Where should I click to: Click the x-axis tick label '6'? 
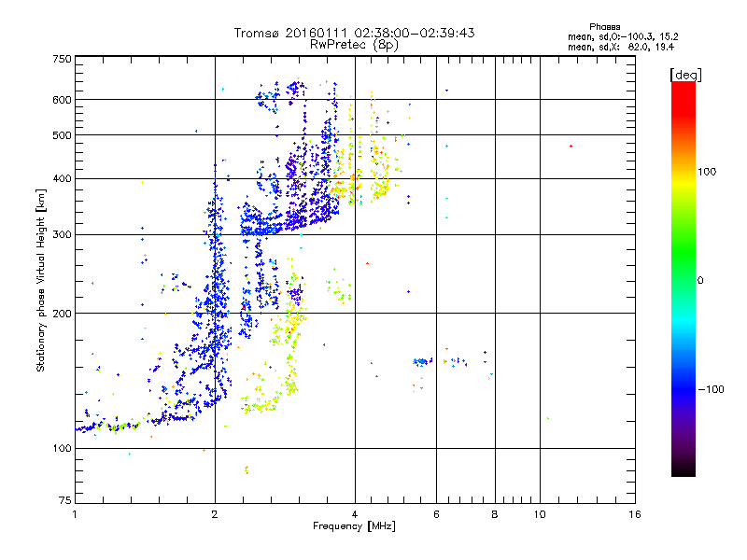pos(436,514)
